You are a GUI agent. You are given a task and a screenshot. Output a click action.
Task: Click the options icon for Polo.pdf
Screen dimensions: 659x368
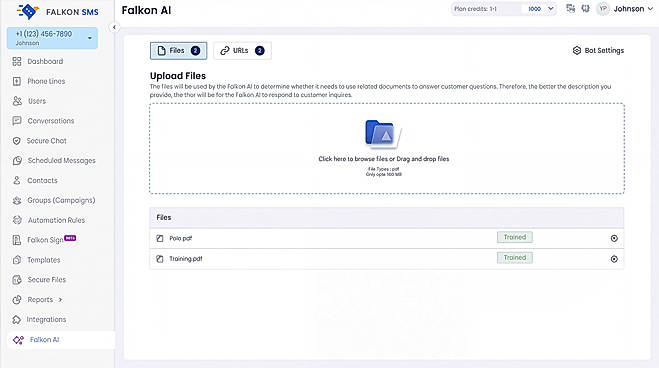[x=614, y=239]
